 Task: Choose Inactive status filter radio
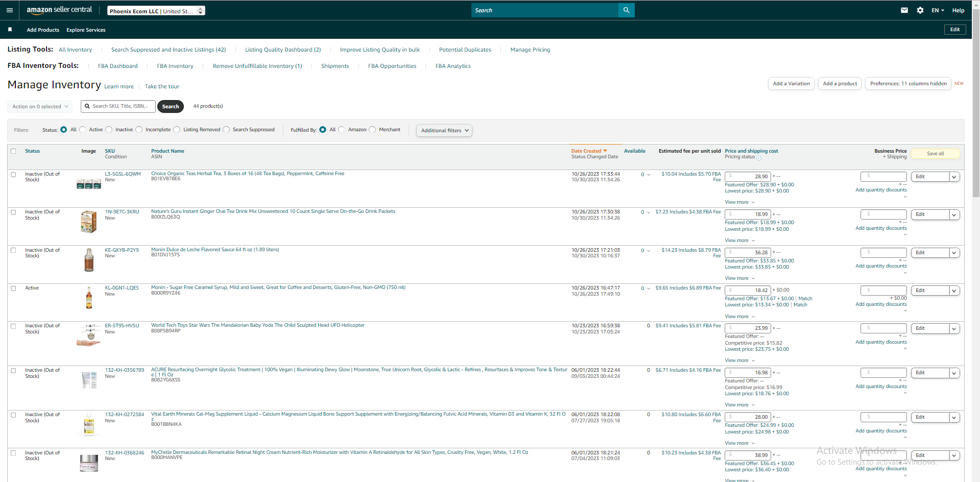pyautogui.click(x=109, y=130)
